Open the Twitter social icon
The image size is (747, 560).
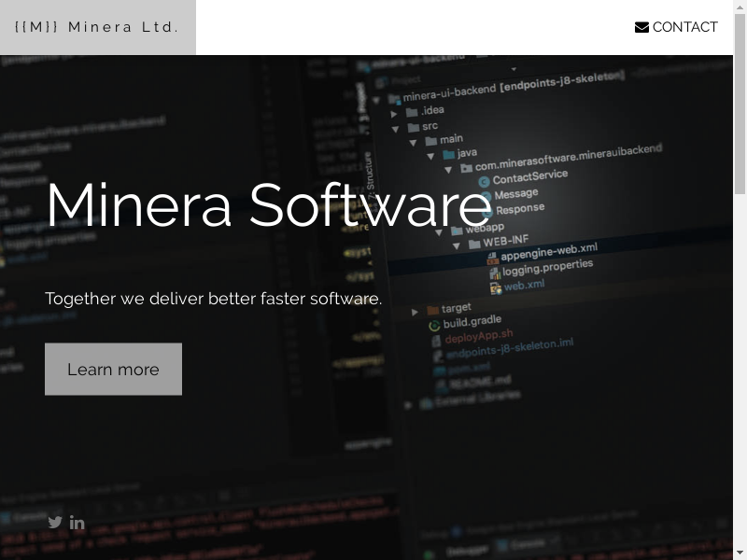tap(55, 522)
